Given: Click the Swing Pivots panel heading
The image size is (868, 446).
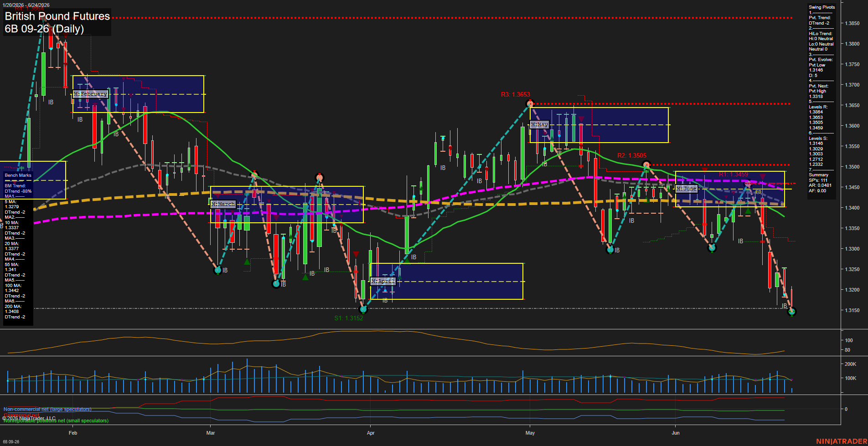Looking at the screenshot, I should [822, 7].
